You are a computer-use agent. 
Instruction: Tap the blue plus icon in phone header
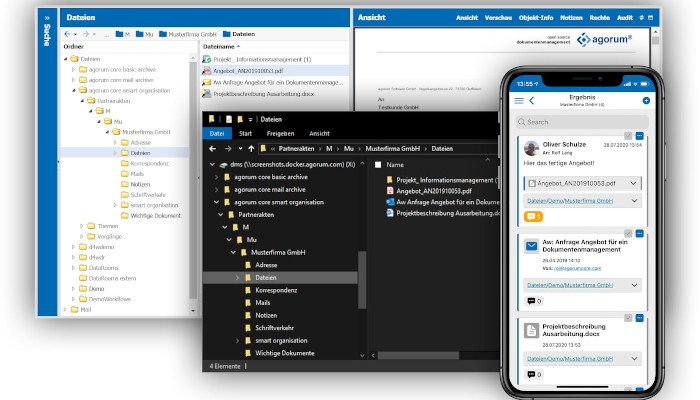(x=646, y=100)
